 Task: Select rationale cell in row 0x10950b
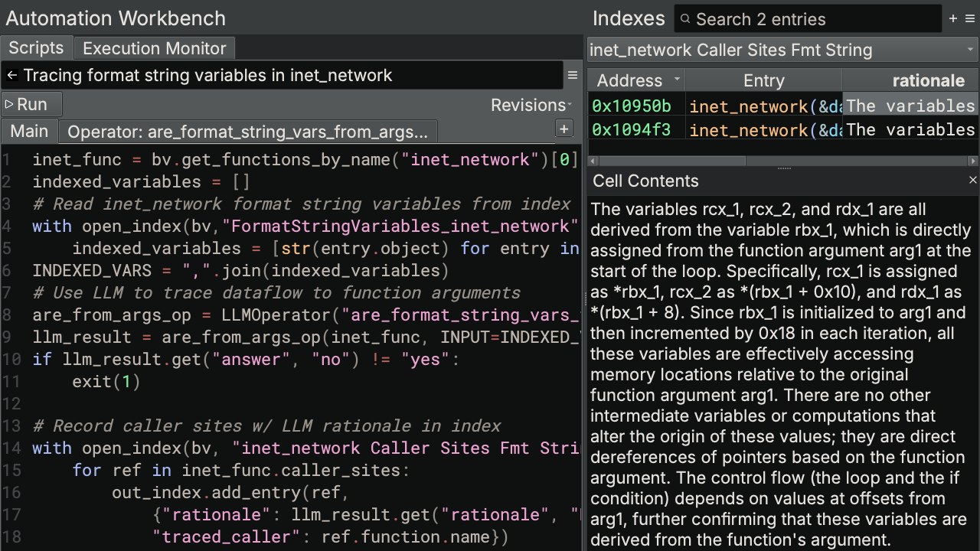coord(910,106)
